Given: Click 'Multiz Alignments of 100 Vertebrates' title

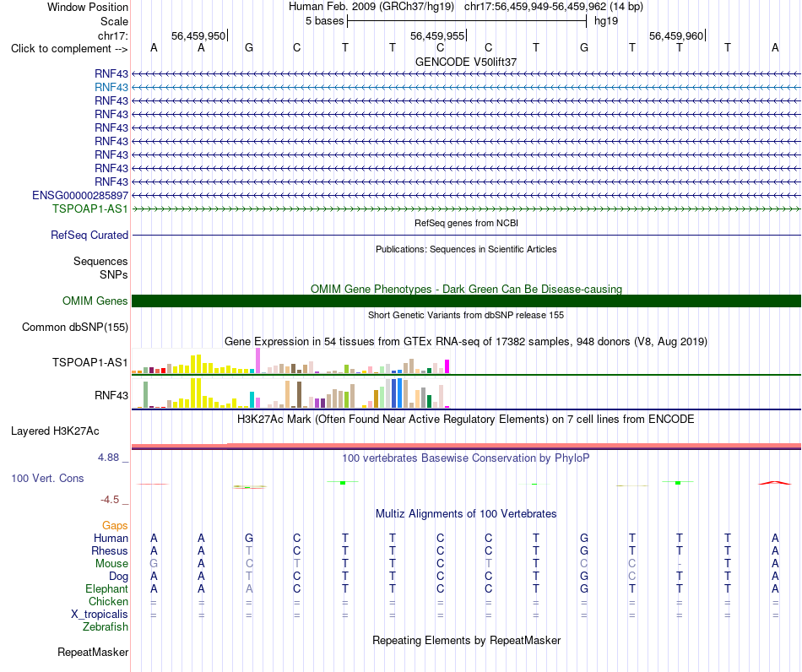Looking at the screenshot, I should pos(466,513).
